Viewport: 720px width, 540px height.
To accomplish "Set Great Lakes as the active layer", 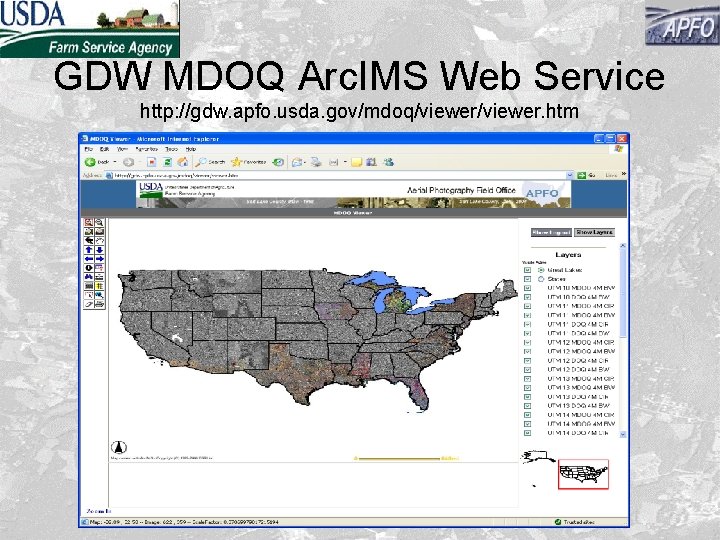I will [x=541, y=270].
